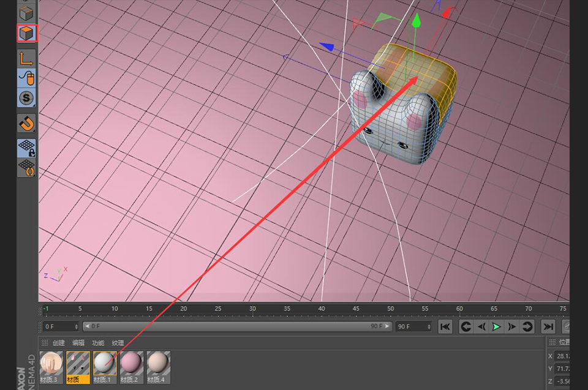Image resolution: width=588 pixels, height=390 pixels.
Task: Click the planar workplane rotate icon
Action: pos(27,167)
